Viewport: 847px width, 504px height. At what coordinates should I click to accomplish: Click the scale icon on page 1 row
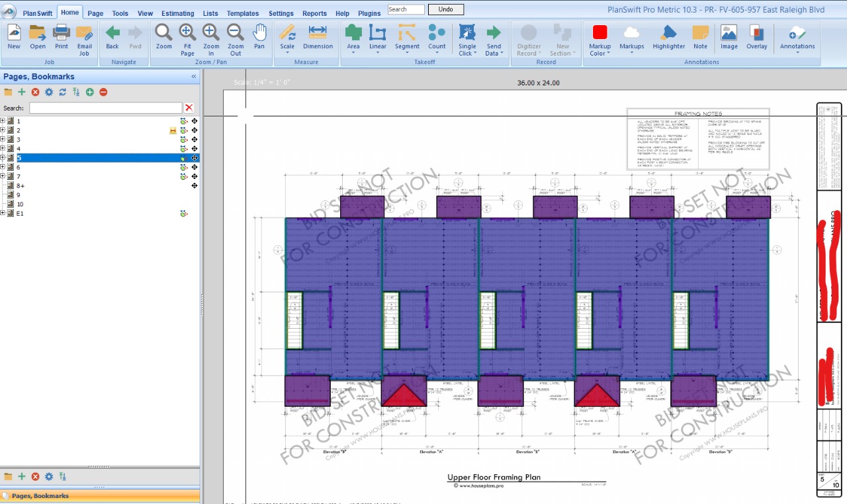tap(184, 121)
